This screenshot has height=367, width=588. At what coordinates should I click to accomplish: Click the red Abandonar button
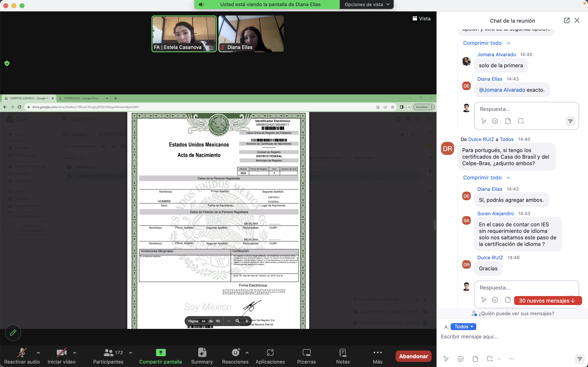tap(414, 356)
